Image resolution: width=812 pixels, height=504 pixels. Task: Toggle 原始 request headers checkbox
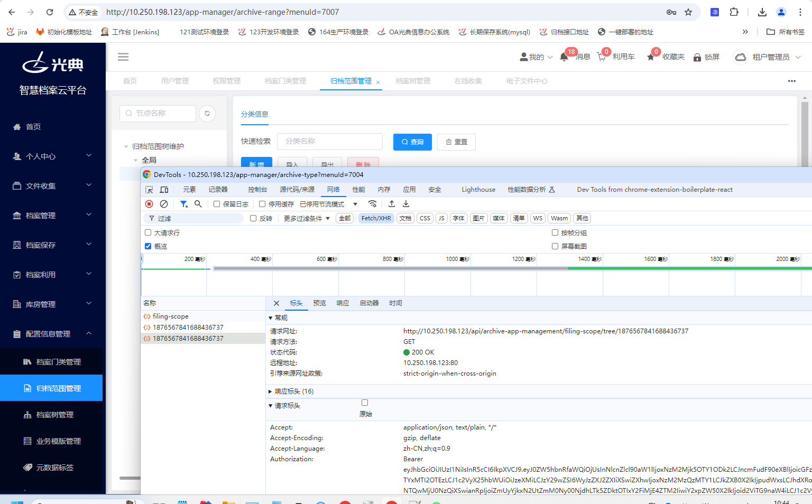tap(365, 403)
